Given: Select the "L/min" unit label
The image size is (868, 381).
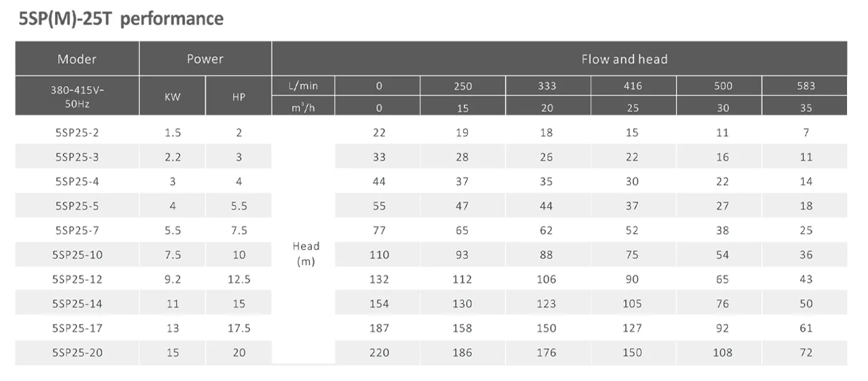Looking at the screenshot, I should tap(302, 86).
